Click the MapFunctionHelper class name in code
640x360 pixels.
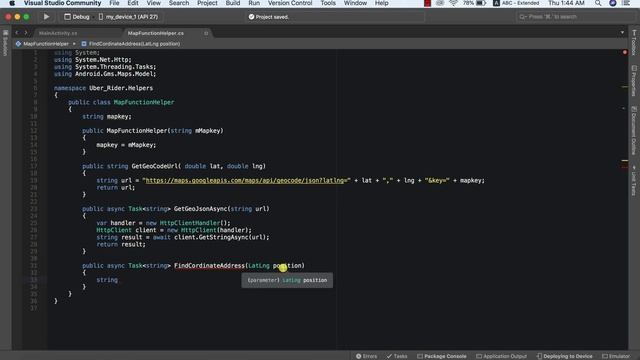click(144, 102)
